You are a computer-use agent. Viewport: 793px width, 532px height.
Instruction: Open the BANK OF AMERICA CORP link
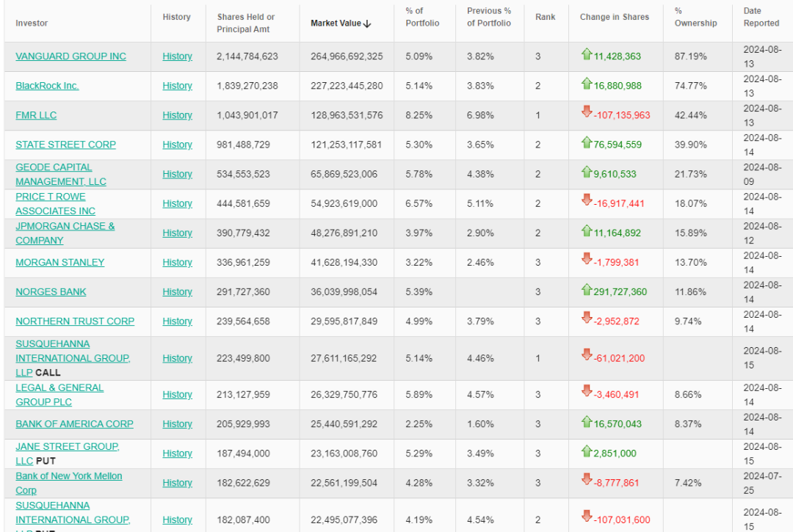point(74,424)
